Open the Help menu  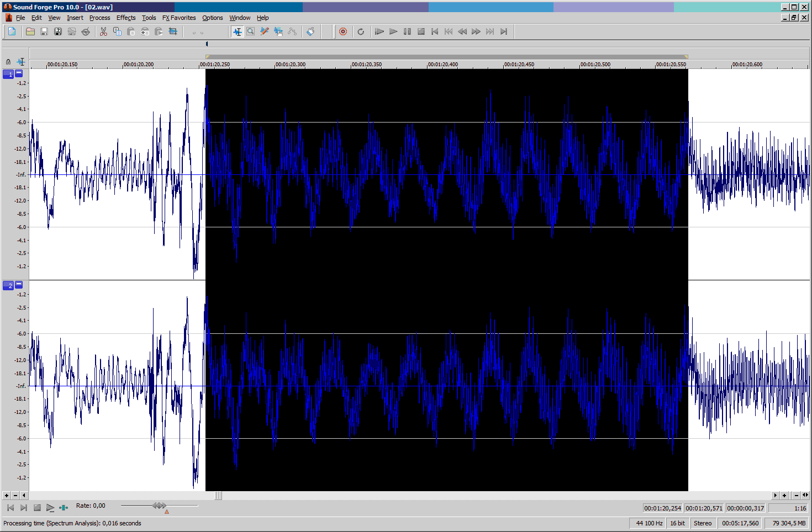point(263,18)
